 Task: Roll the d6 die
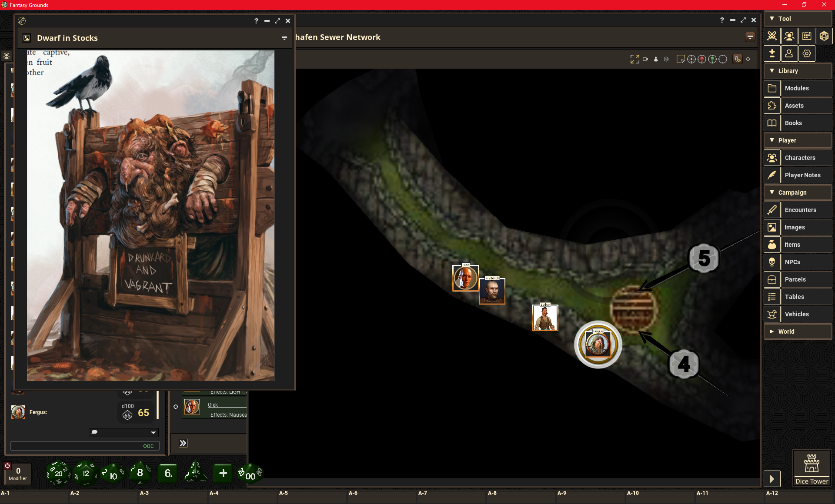pos(168,473)
